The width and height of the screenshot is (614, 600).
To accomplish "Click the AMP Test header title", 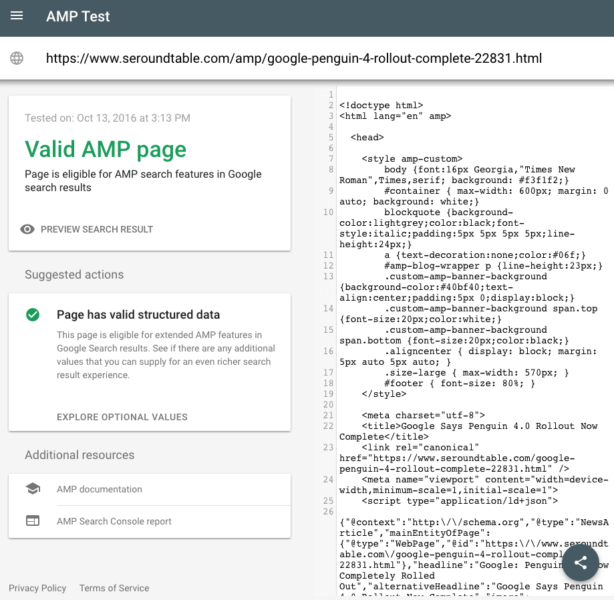I will tap(78, 17).
